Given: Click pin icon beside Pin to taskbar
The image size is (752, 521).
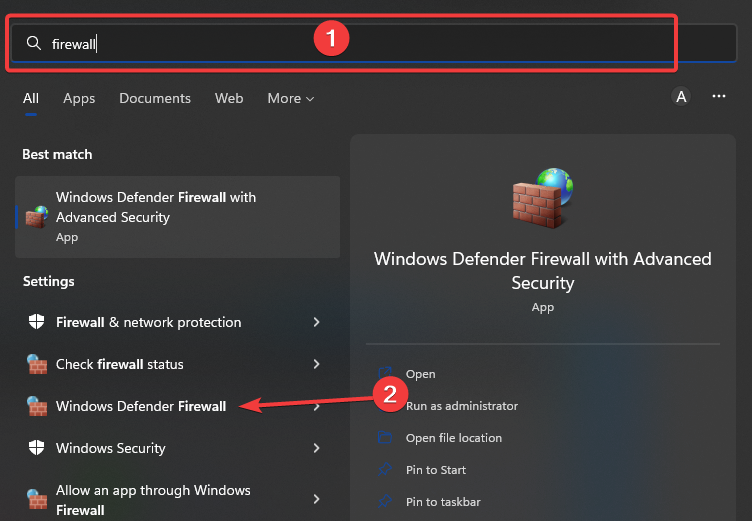Looking at the screenshot, I should (385, 501).
